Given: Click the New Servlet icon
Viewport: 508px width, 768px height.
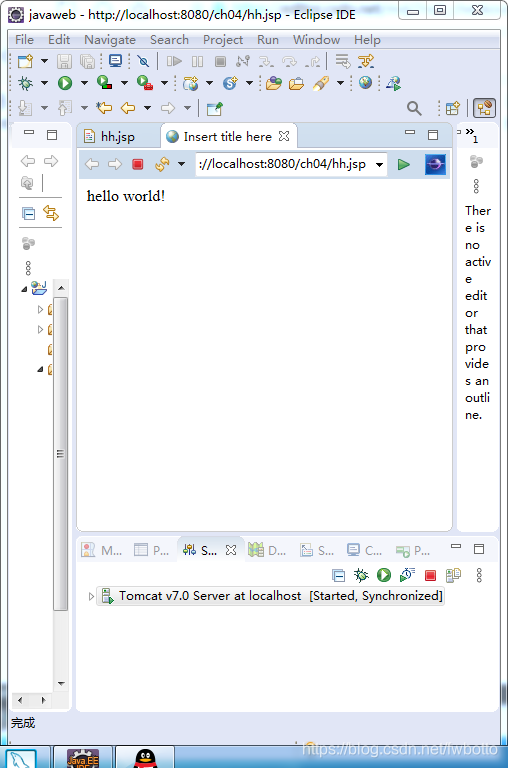Looking at the screenshot, I should click(230, 83).
